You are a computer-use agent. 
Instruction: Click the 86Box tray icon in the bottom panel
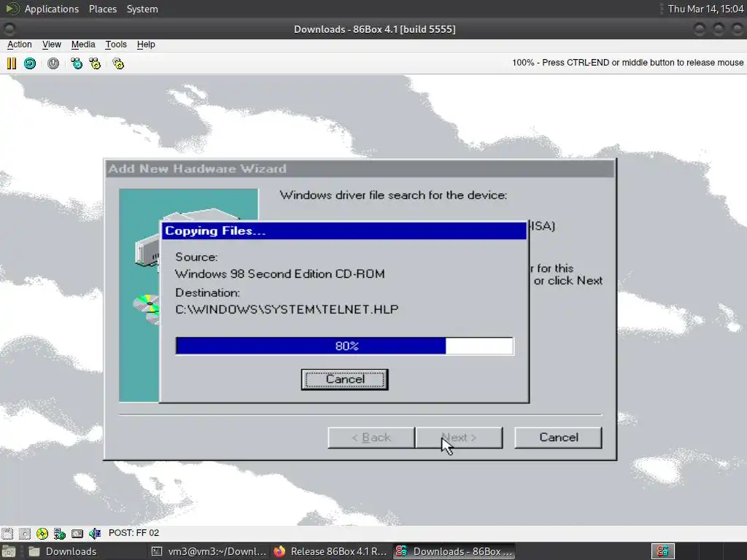pyautogui.click(x=662, y=551)
